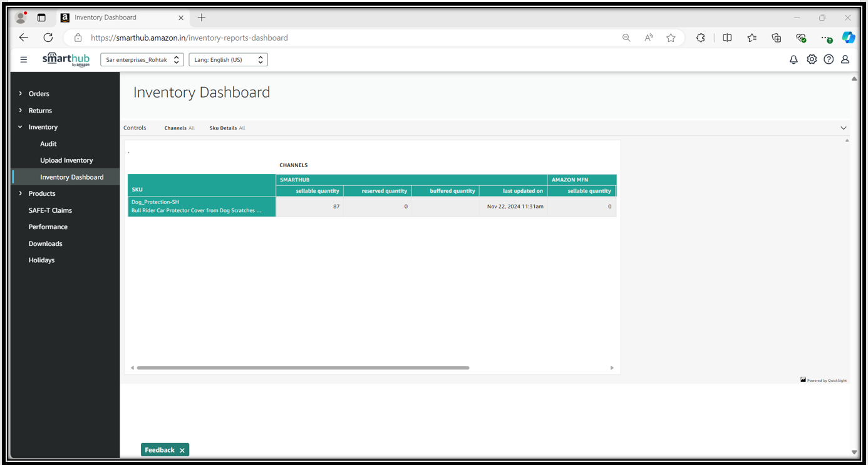Click the CHANNELS table title

coord(294,165)
